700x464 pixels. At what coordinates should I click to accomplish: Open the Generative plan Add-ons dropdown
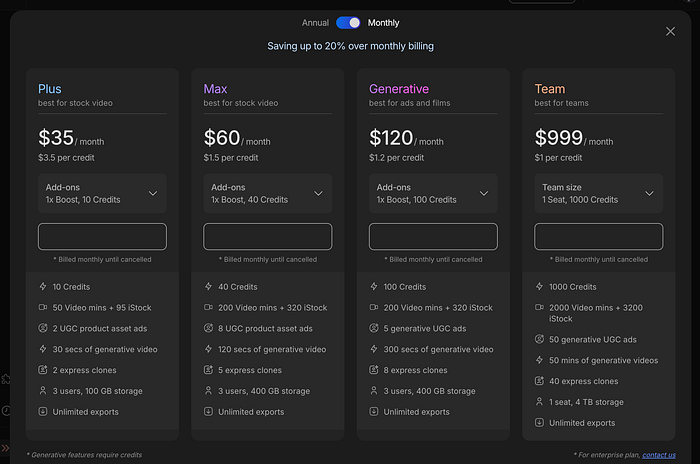coord(433,193)
